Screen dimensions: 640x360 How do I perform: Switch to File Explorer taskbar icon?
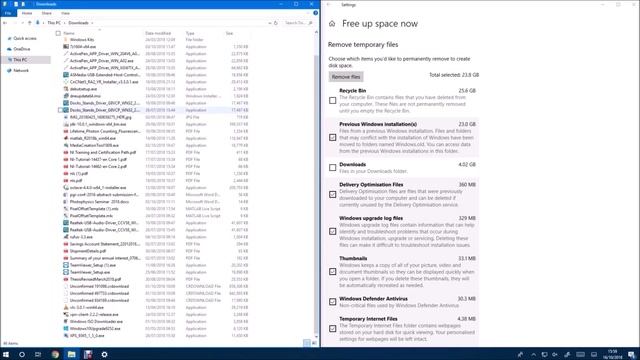pos(71,354)
